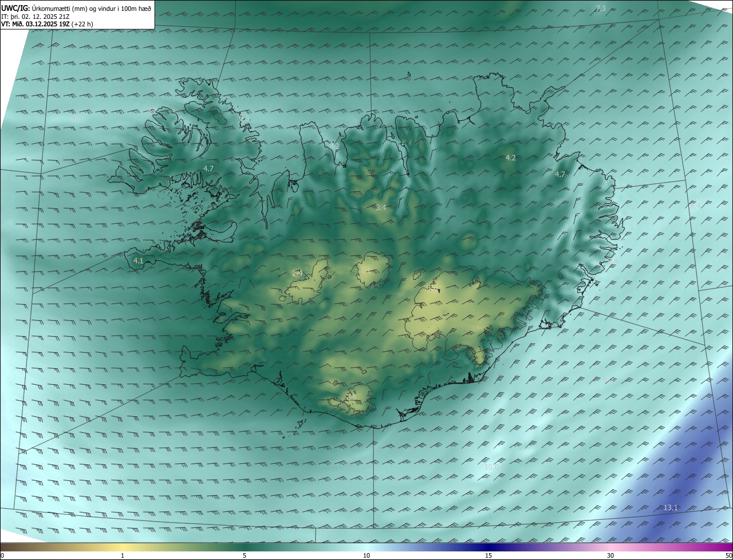
Task: Click the 5 tick on color scale
Action: (245, 555)
